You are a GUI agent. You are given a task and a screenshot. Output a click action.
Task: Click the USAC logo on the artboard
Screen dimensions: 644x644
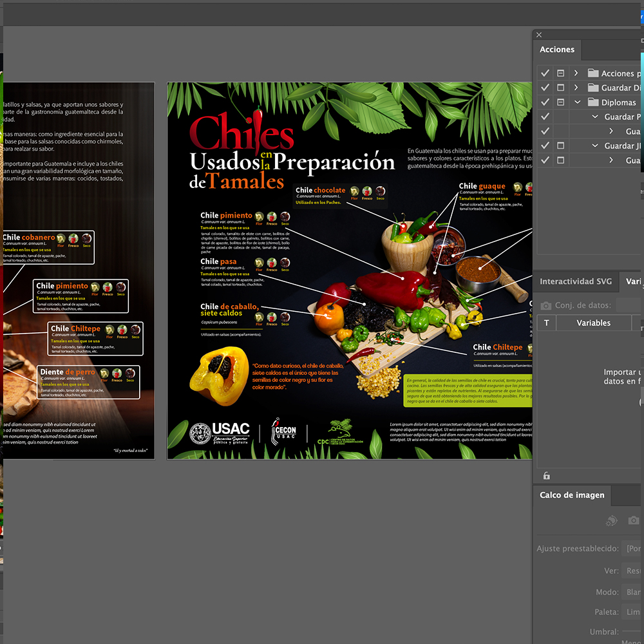pos(220,433)
